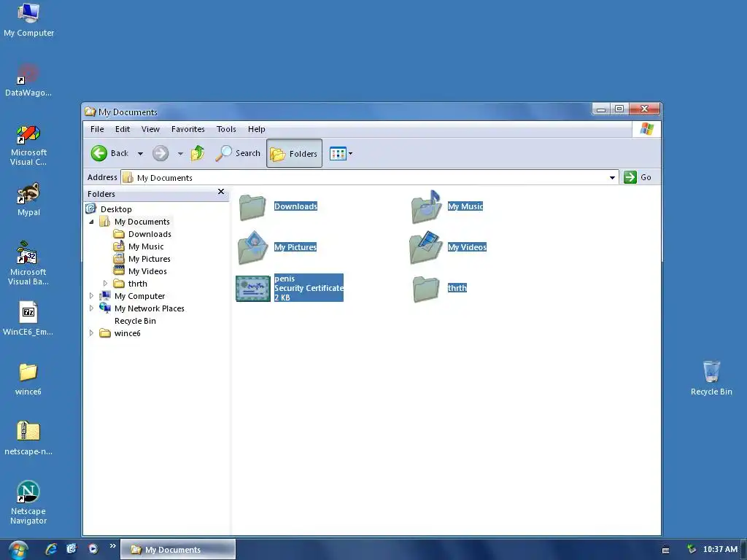Launch Internet Explorer from quick launch

click(x=50, y=549)
